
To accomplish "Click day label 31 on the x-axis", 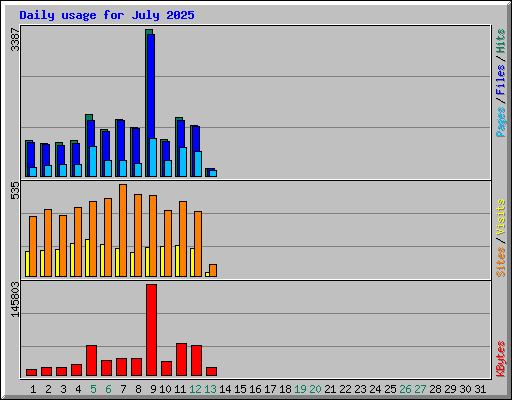I will (480, 389).
